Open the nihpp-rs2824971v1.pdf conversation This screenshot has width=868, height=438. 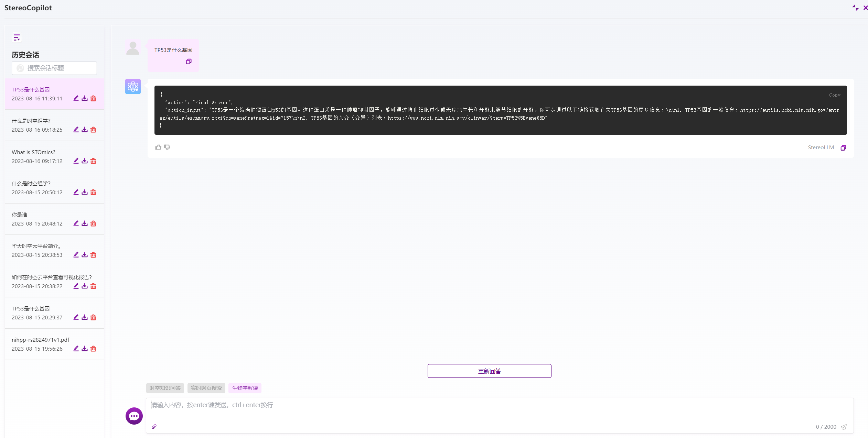tap(54, 344)
